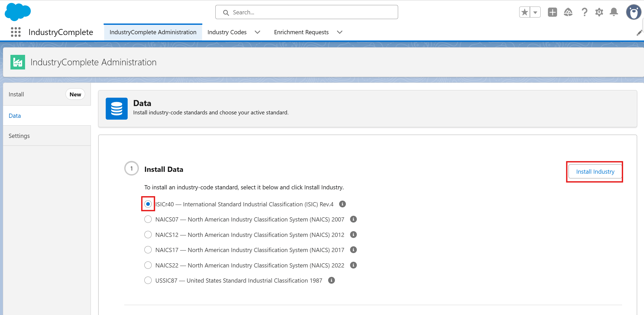The width and height of the screenshot is (644, 315).
Task: Click the NAICS17 standard label text
Action: tap(250, 250)
